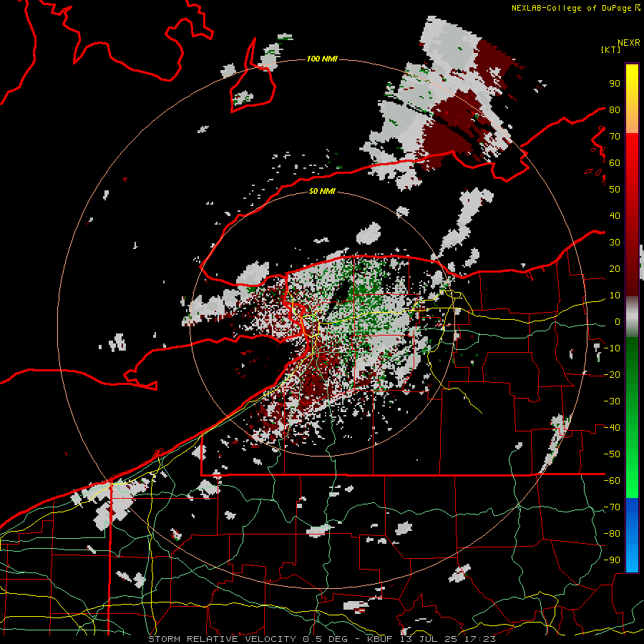Click the -40 value on velocity scale
The width and height of the screenshot is (644, 644).
612,428
